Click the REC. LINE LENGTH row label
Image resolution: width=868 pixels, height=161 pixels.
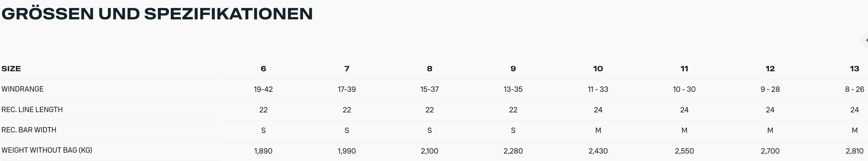pos(32,110)
